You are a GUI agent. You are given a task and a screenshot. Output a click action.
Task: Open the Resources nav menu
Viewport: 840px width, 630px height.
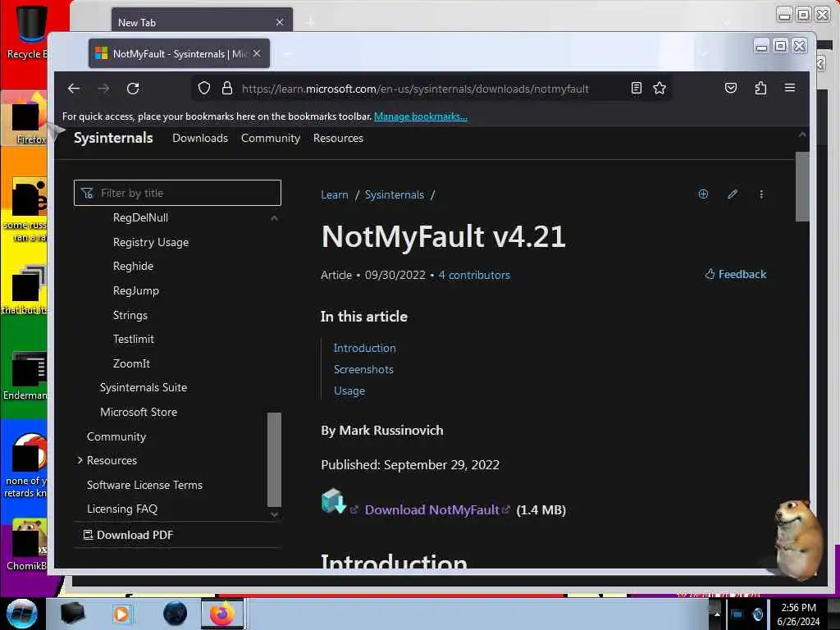tap(338, 138)
